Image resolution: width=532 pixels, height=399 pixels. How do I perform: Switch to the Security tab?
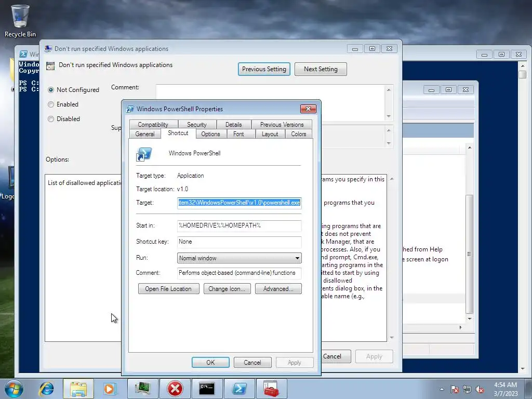pos(197,125)
